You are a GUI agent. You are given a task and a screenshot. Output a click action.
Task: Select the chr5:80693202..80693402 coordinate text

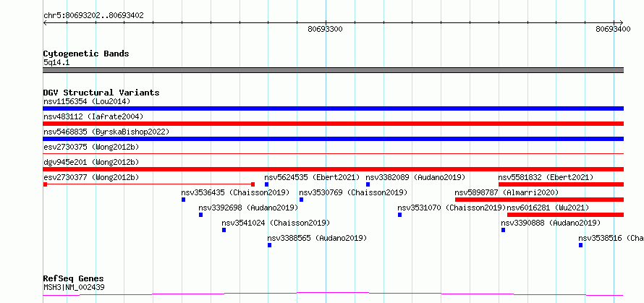[x=93, y=16]
